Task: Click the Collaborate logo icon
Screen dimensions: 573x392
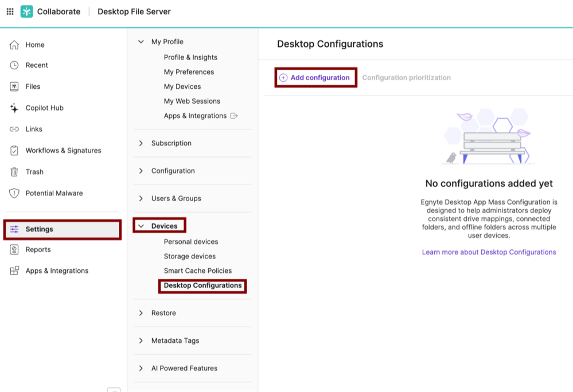Action: (x=26, y=11)
